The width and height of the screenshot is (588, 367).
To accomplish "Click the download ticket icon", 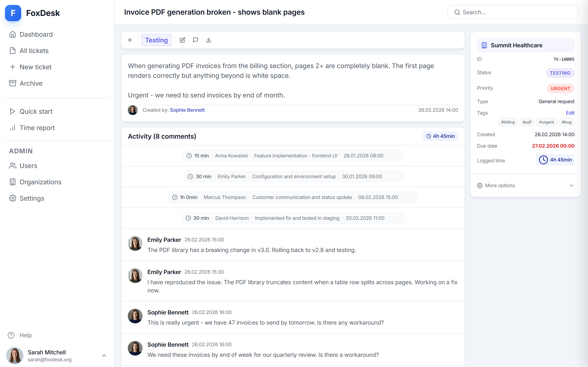I will (x=208, y=40).
